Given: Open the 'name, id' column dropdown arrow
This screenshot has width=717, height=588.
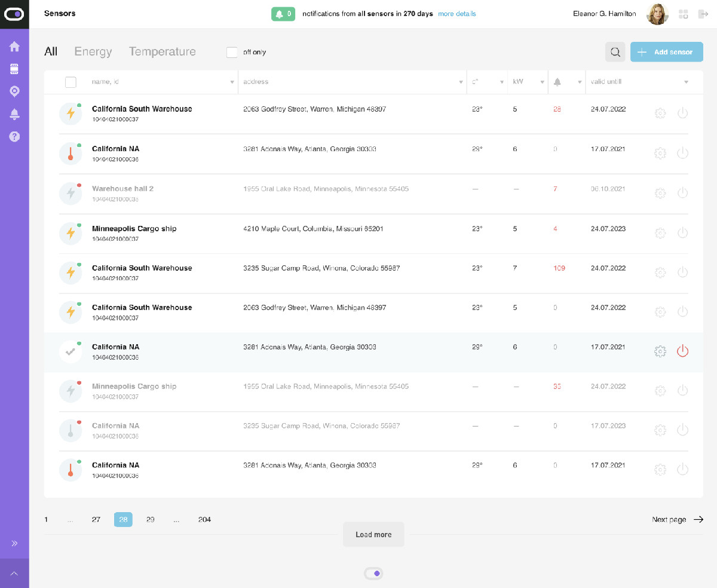Looking at the screenshot, I should coord(232,82).
